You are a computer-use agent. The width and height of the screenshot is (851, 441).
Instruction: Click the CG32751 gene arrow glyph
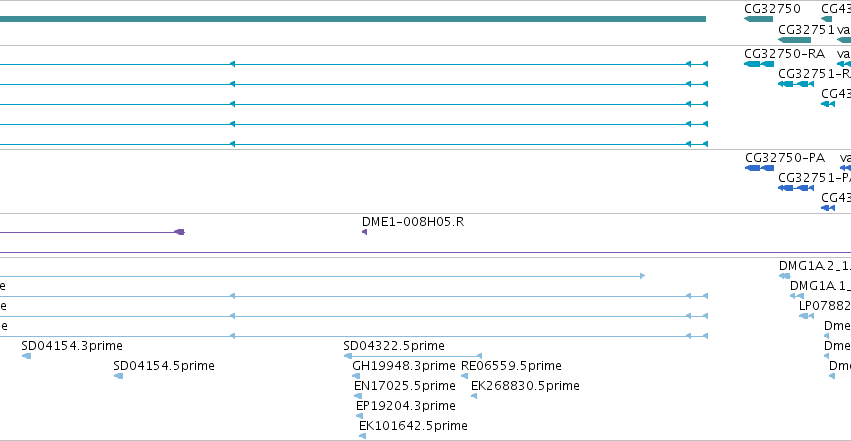[x=794, y=40]
